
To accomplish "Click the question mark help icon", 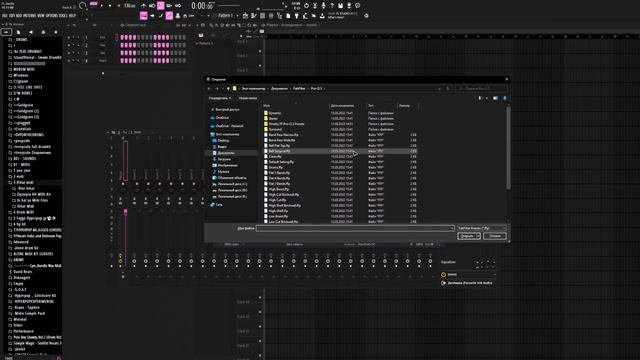I will [x=332, y=5].
